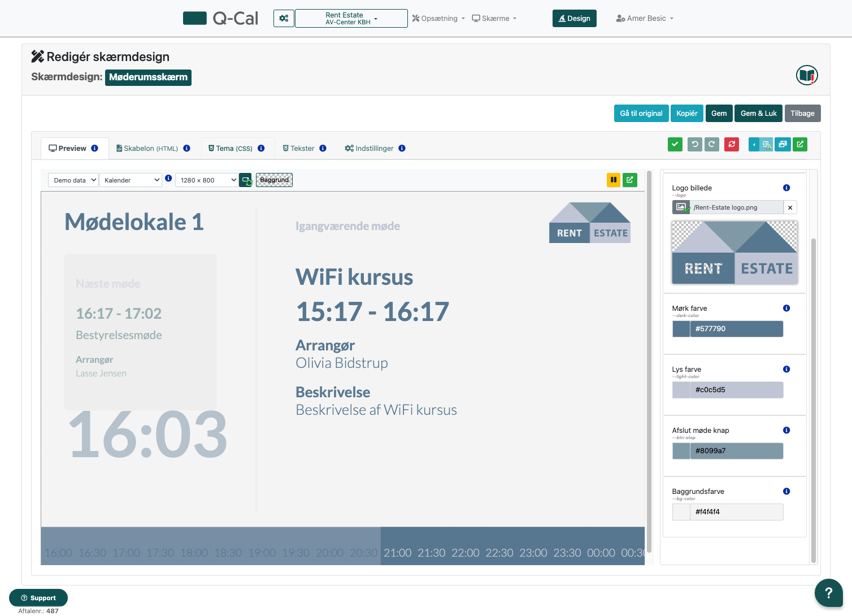This screenshot has width=852, height=616.
Task: Click info icon on Indstillinger tab
Action: pos(402,148)
